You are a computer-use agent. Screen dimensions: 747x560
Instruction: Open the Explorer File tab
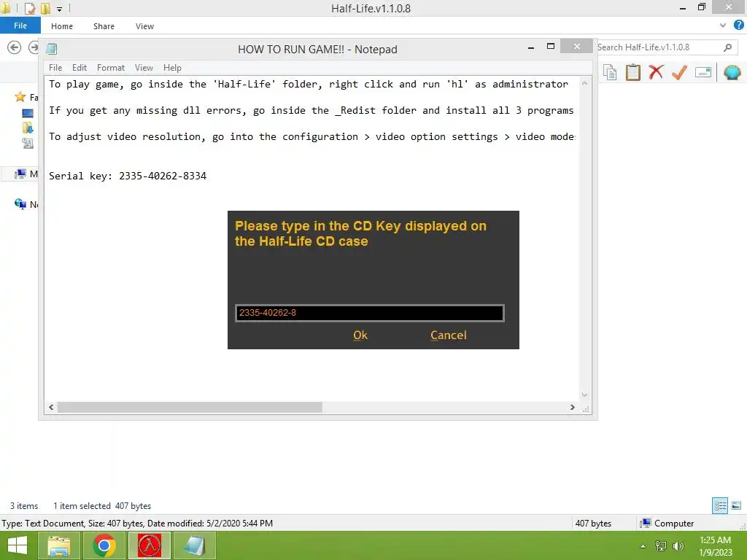(20, 26)
